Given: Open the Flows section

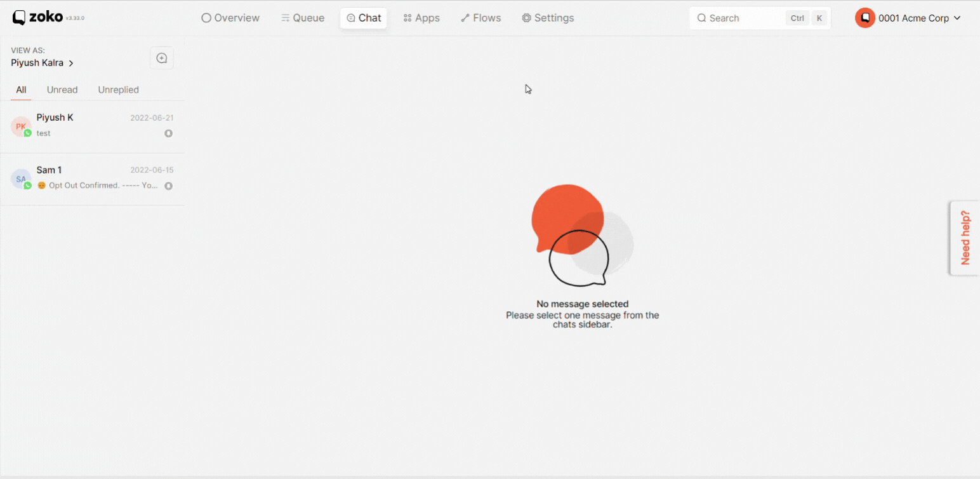Looking at the screenshot, I should [481, 18].
